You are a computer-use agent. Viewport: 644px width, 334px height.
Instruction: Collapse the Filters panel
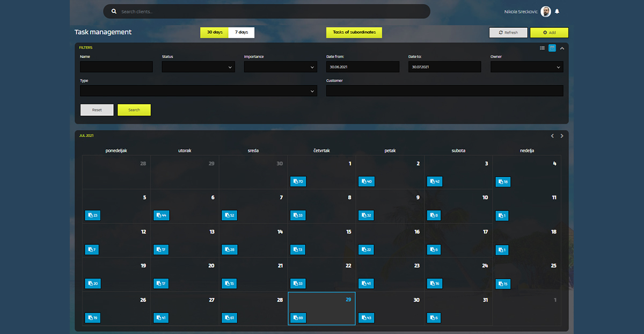pos(562,48)
